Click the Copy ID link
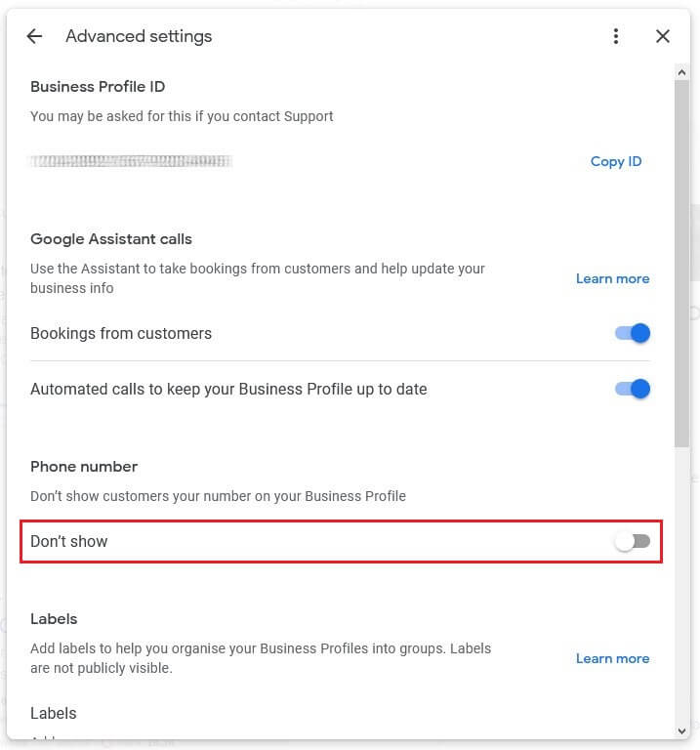700x750 pixels. pos(615,161)
